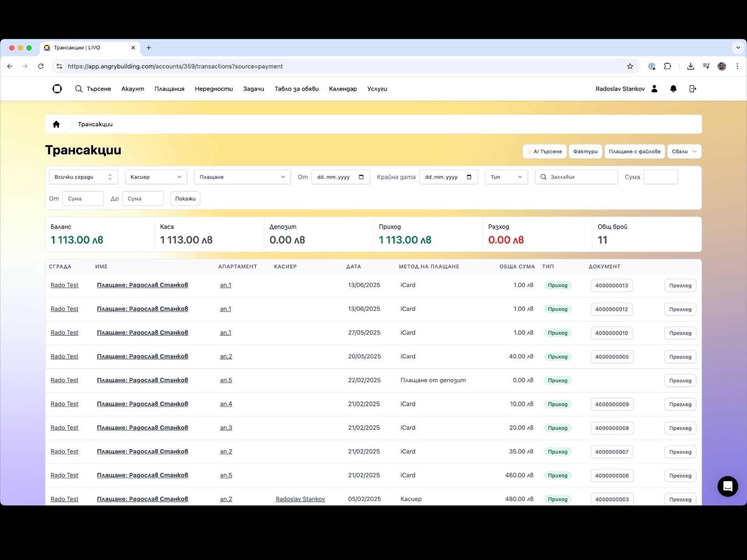This screenshot has height=560, width=747.
Task: Expand the Тип dropdown
Action: tap(506, 177)
